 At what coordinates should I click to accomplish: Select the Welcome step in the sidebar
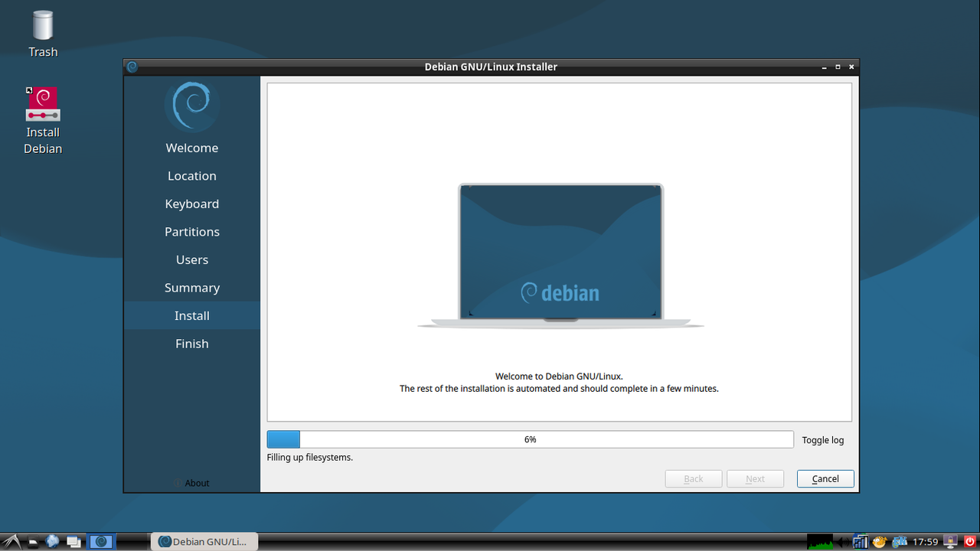(x=191, y=147)
